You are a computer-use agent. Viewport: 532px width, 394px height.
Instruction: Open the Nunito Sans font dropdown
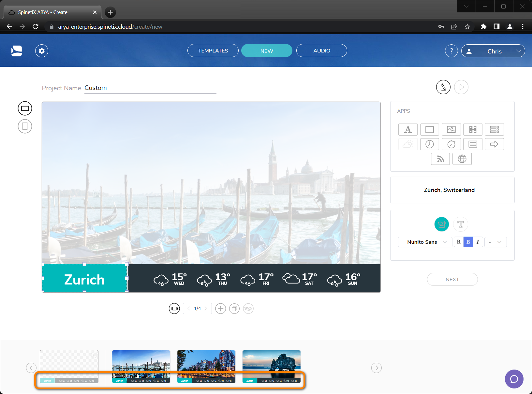pyautogui.click(x=425, y=242)
